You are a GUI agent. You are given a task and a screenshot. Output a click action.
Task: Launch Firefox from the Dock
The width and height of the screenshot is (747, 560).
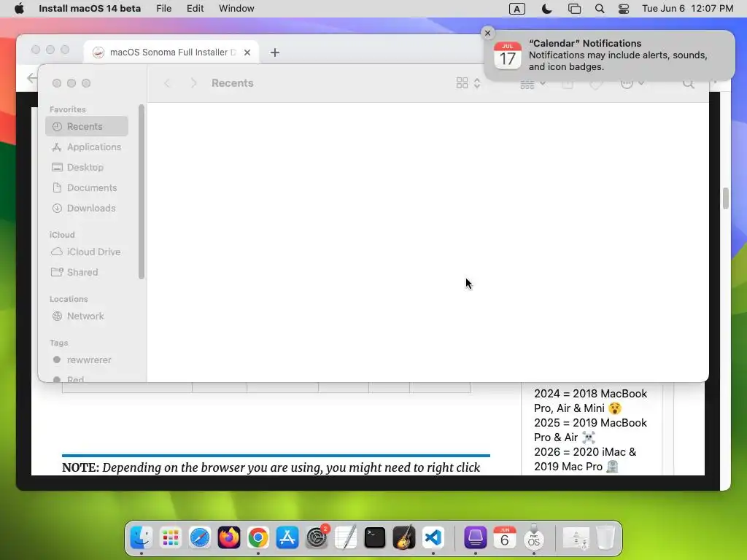[228, 537]
